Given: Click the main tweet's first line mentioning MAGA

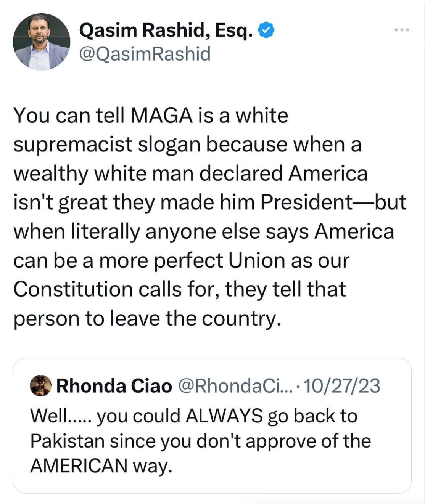Looking at the screenshot, I should click(x=151, y=115).
